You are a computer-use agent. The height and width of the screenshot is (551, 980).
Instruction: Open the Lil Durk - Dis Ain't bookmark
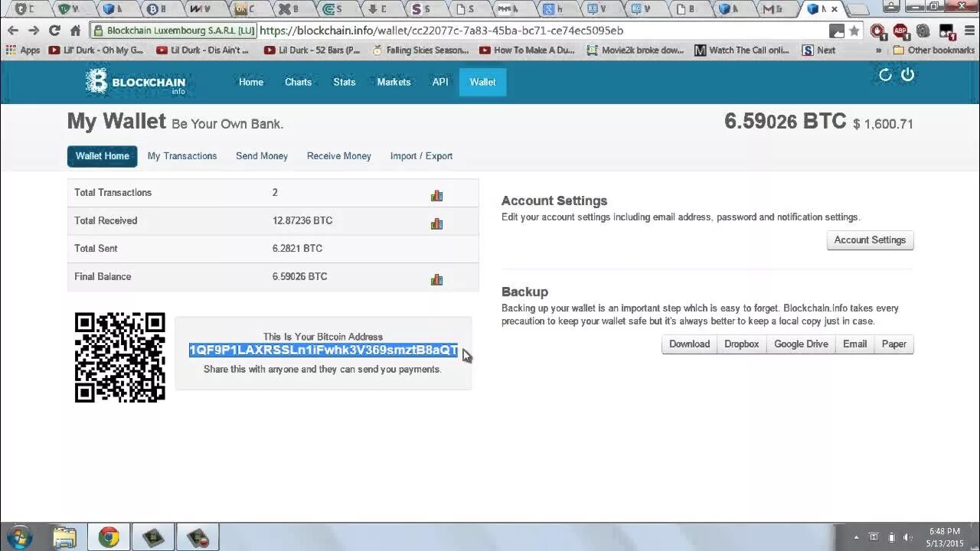tap(202, 51)
